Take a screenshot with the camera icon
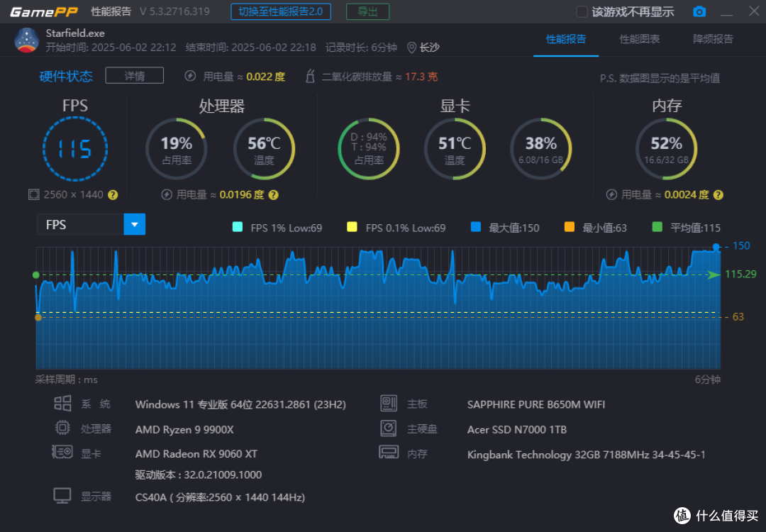766x532 pixels. [x=699, y=12]
